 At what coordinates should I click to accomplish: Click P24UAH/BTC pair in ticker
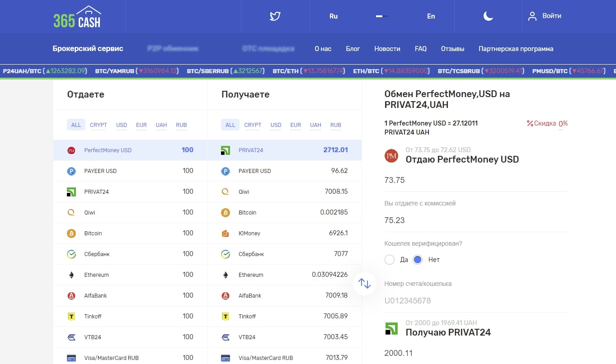(x=44, y=71)
